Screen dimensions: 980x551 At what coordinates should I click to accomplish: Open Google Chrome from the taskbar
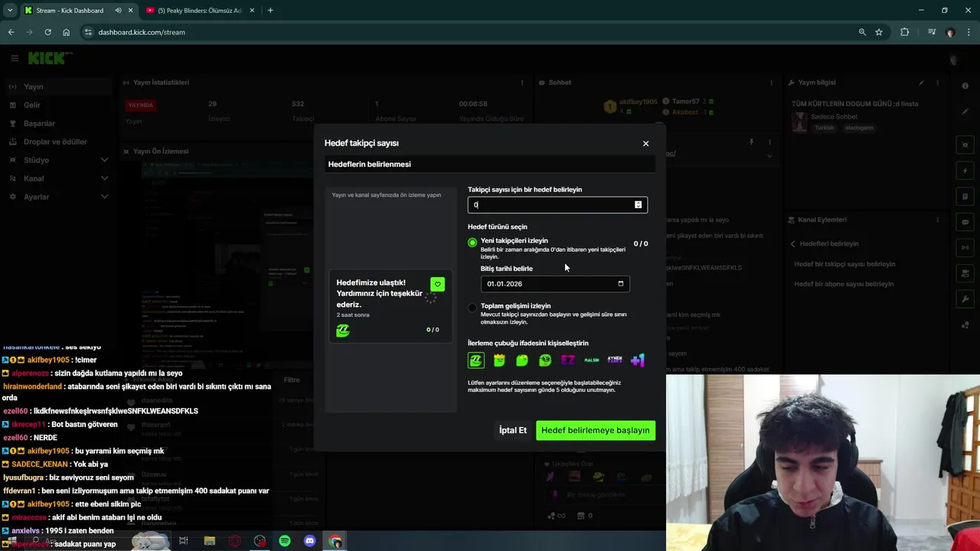(x=335, y=541)
